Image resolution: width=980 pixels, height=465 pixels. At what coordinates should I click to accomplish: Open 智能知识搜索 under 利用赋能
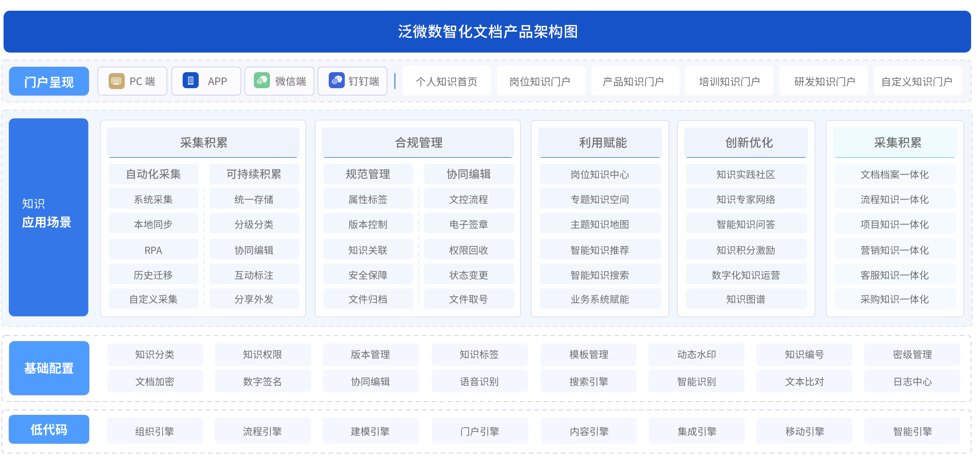(600, 275)
